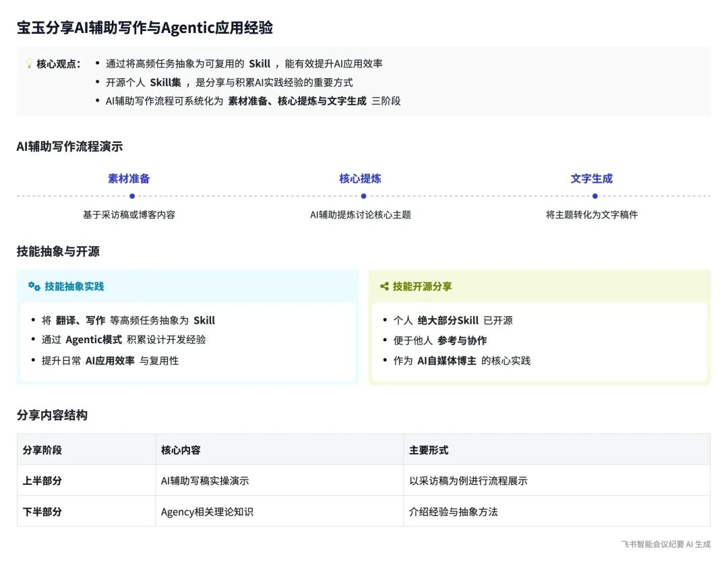Click the caption AI辅助提炼讨论核心主题
728x565 pixels.
360,214
